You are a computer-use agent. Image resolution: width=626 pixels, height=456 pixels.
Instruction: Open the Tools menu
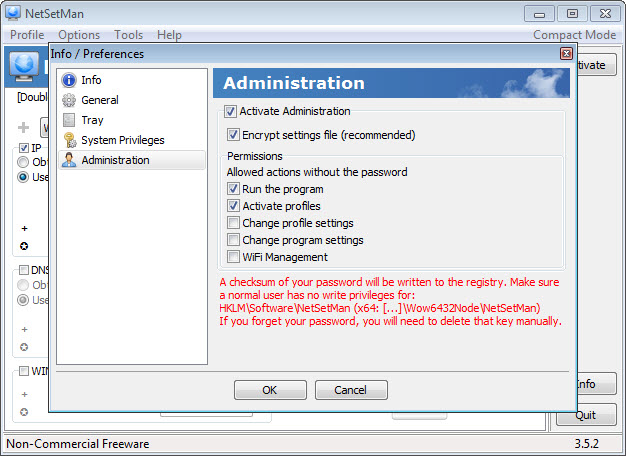pyautogui.click(x=128, y=35)
